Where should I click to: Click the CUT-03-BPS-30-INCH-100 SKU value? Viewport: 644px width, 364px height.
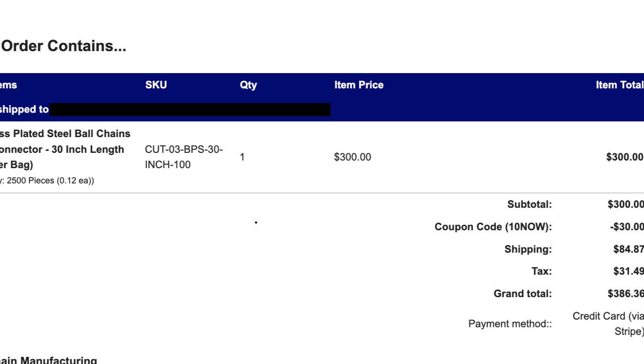(183, 157)
